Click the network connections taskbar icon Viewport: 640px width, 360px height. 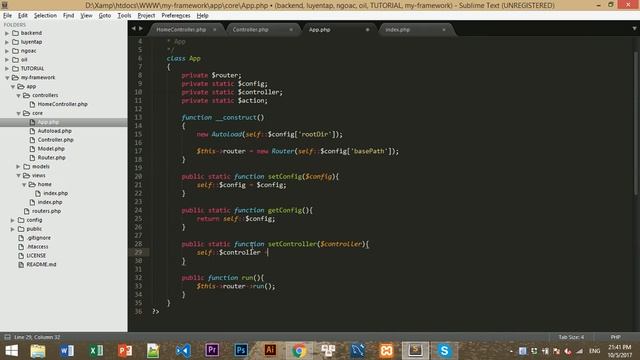pos(328,351)
